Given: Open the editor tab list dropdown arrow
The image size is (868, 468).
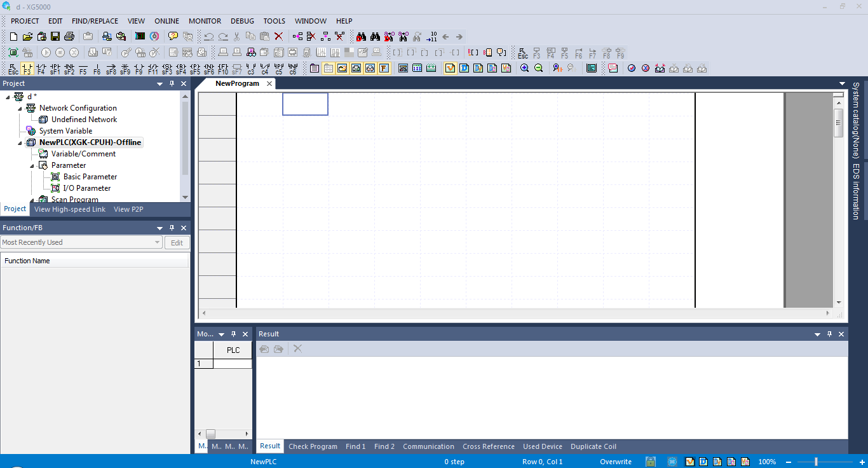Looking at the screenshot, I should click(x=843, y=83).
